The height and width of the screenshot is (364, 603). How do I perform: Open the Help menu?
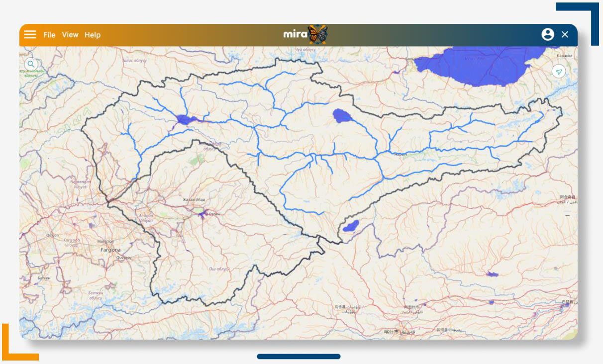click(x=93, y=35)
